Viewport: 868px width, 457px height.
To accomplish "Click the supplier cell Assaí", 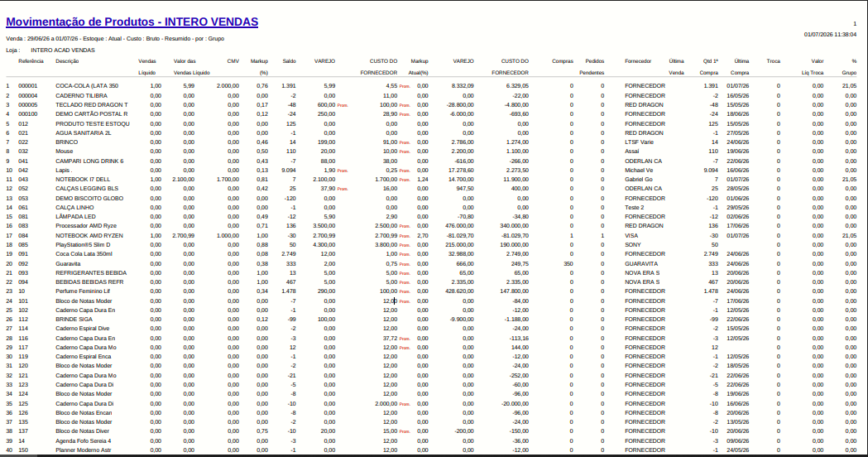I will [632, 152].
